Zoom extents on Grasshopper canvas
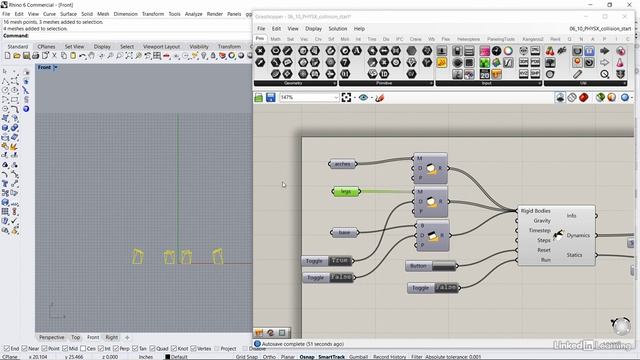 346,98
